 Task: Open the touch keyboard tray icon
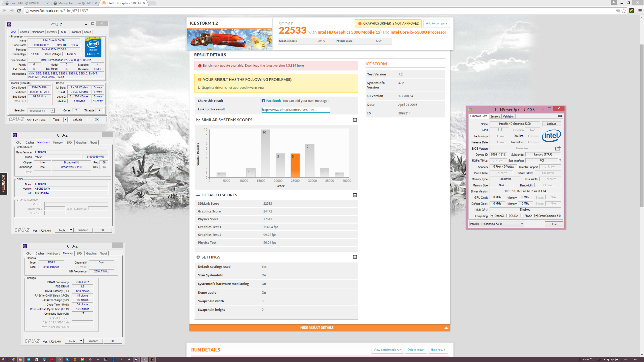(x=599, y=360)
